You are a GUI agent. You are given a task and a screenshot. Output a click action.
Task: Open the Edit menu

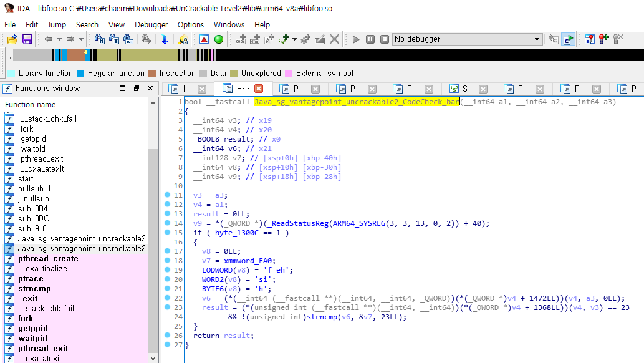(x=32, y=25)
